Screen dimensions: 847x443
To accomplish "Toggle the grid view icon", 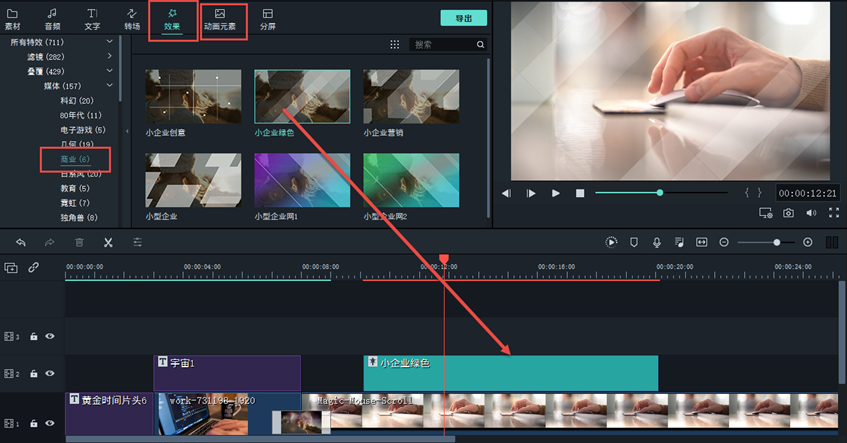I will pyautogui.click(x=395, y=44).
